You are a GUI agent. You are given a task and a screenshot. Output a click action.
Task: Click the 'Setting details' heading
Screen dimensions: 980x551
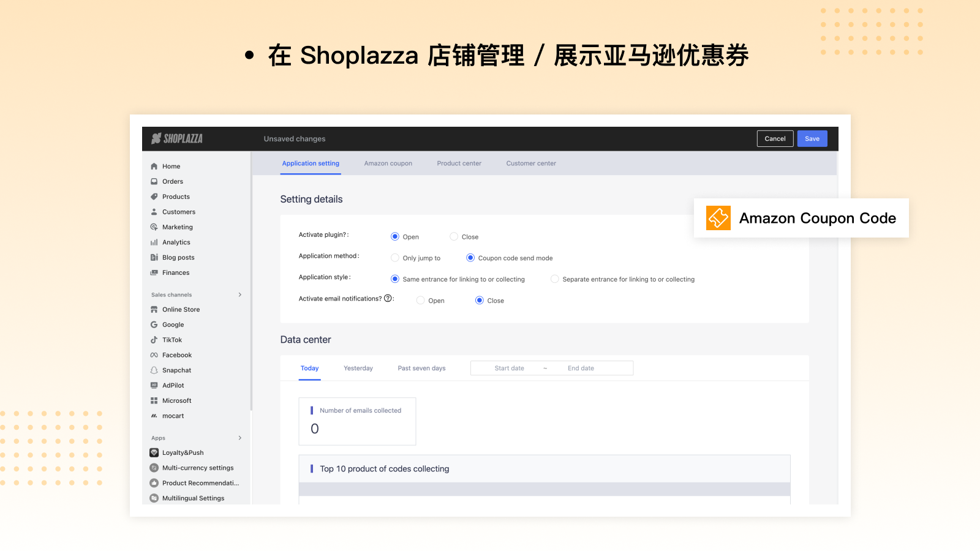311,200
